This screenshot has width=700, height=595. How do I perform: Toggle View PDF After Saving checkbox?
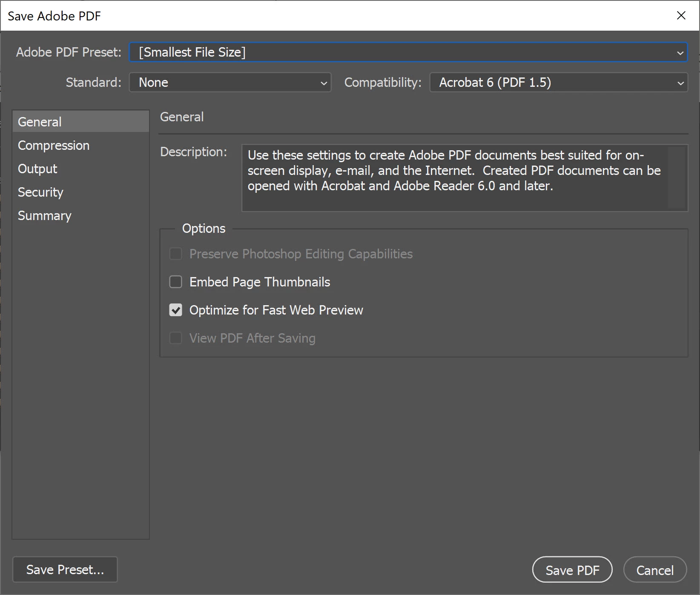tap(175, 338)
